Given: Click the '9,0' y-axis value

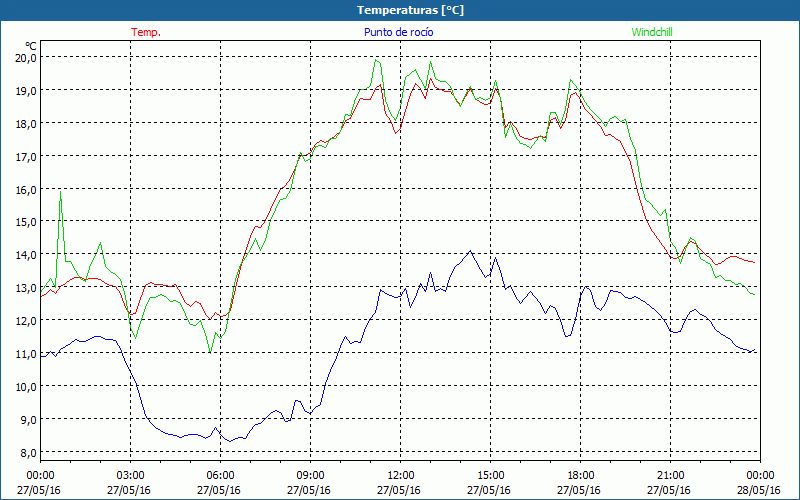Looking at the screenshot, I should click(x=29, y=419).
